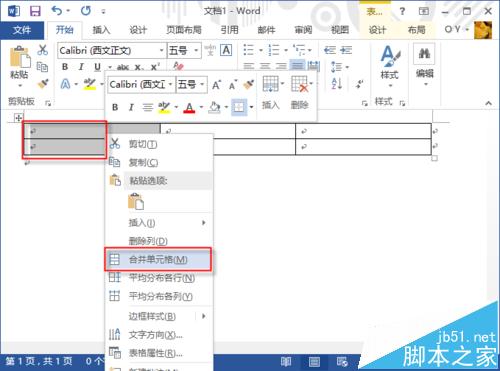Screen dimensions: 500x371
Task: Open the ribbon font name dropdown
Action: click(161, 50)
